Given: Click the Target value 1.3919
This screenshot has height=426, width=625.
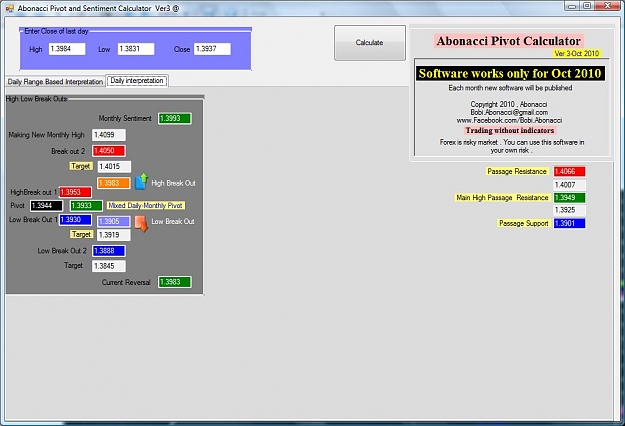Looking at the screenshot, I should click(114, 235).
